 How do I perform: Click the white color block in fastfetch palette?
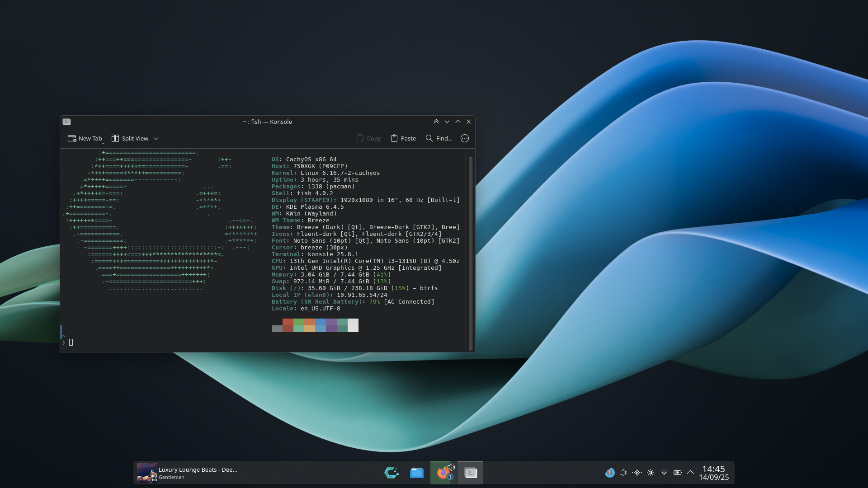pos(353,325)
